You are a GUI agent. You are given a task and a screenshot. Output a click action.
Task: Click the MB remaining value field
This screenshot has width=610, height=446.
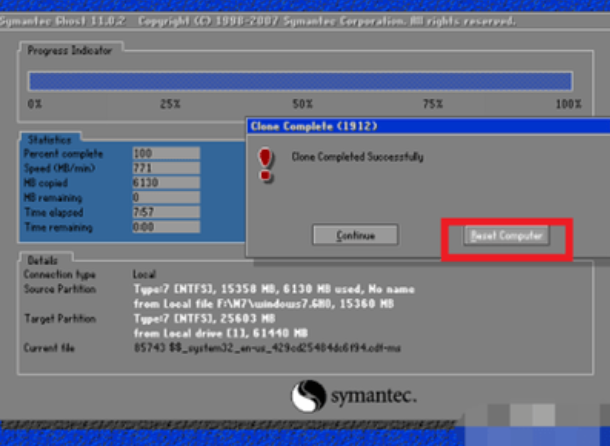click(165, 198)
